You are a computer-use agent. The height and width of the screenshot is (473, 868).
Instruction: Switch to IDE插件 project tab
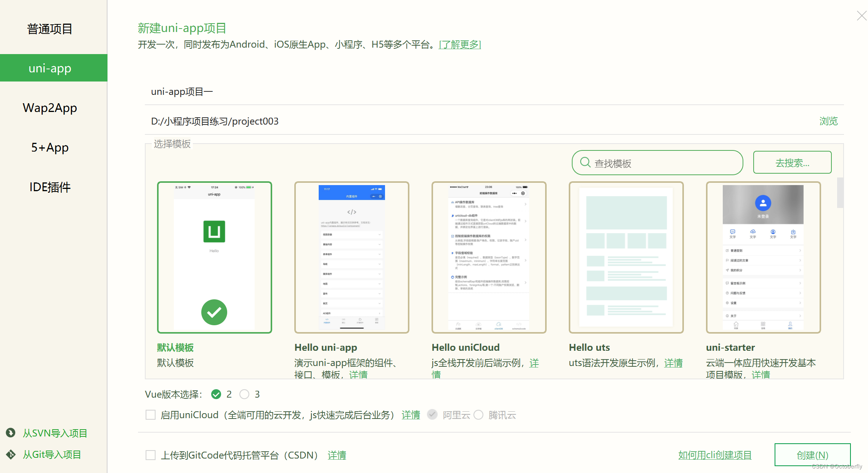(50, 187)
